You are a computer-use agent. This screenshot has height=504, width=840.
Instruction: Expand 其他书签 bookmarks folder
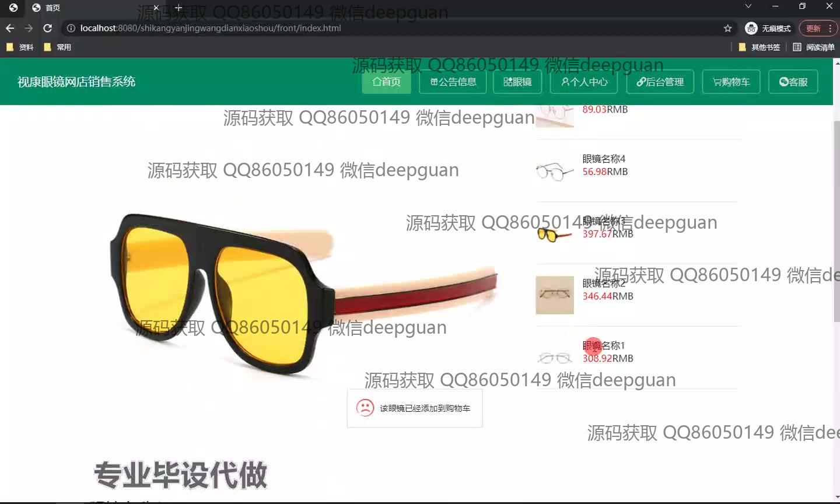759,47
